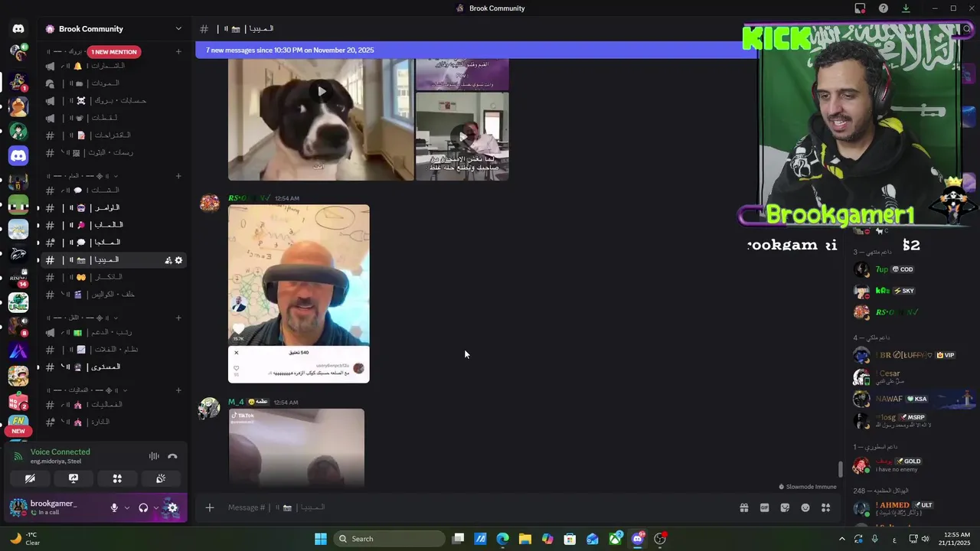
Task: Open brookgamer_ user status panel
Action: point(55,507)
